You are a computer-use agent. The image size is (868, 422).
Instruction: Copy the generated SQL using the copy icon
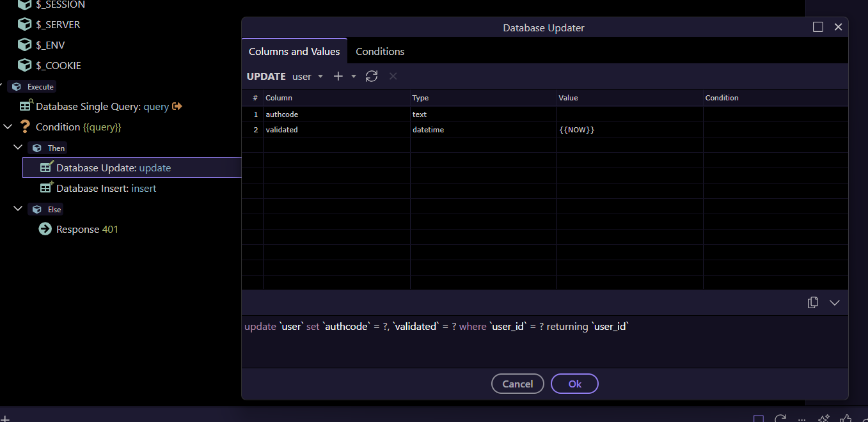[x=813, y=302]
